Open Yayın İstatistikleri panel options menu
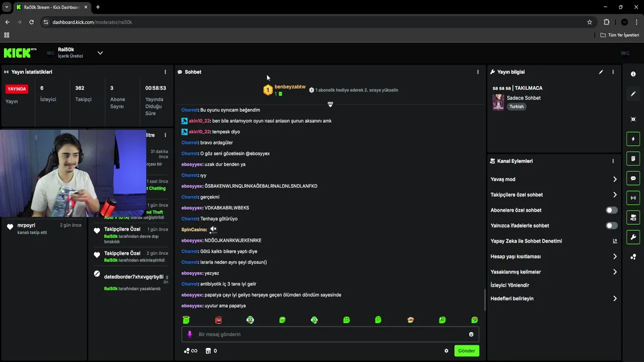The image size is (644, 362). [165, 72]
